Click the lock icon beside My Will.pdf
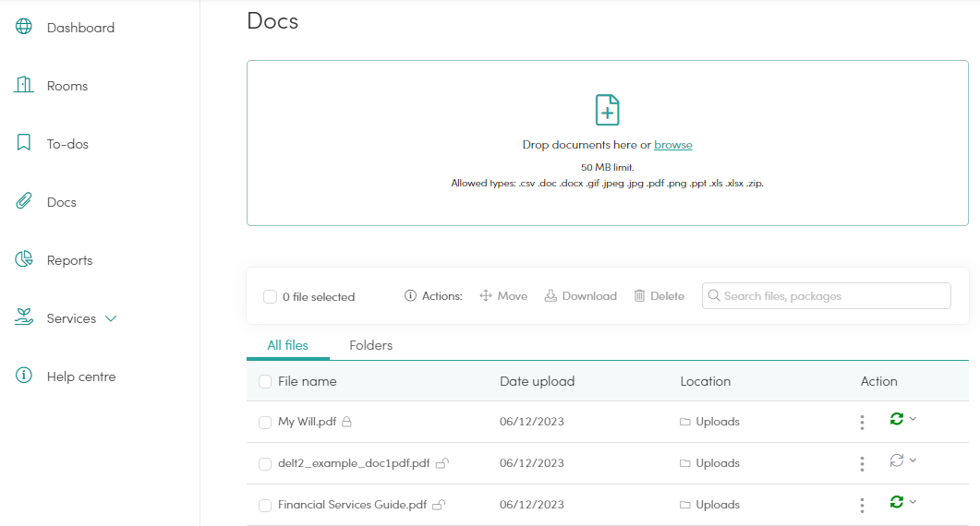The width and height of the screenshot is (980, 526). pyautogui.click(x=347, y=422)
